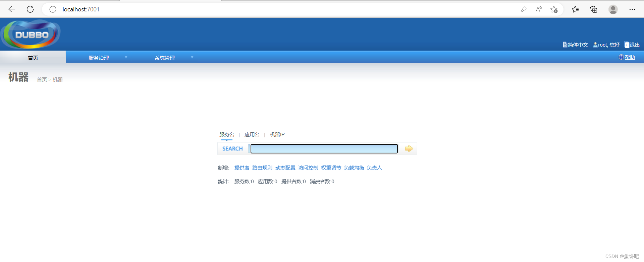This screenshot has width=644, height=262.
Task: Reload the page with refresh icon
Action: (x=30, y=9)
